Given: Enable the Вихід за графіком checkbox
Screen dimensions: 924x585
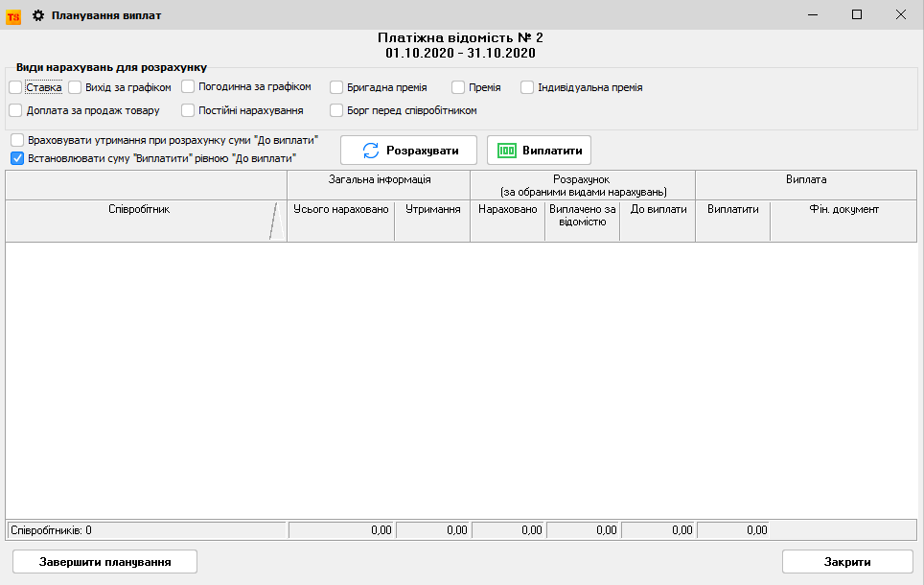Looking at the screenshot, I should tap(74, 87).
